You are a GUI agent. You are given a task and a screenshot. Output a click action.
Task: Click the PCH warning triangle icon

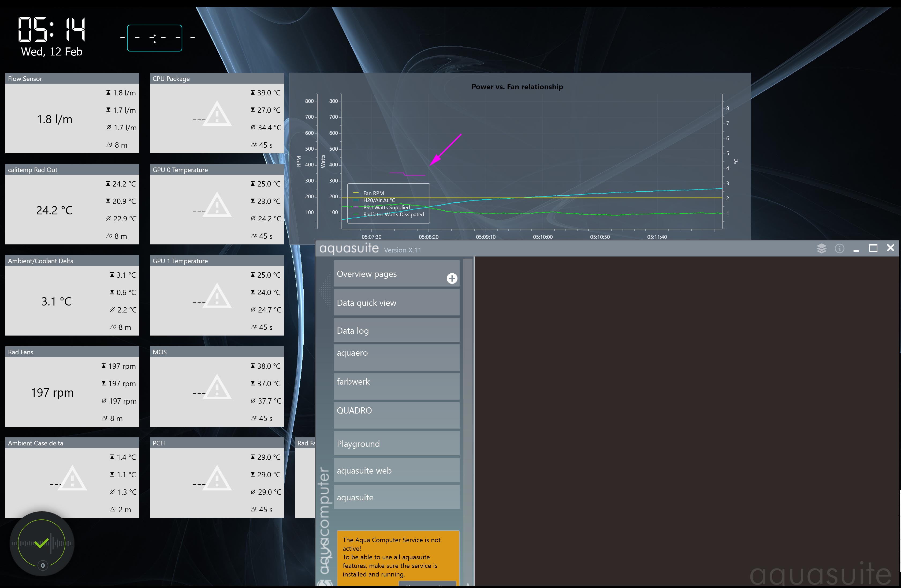[217, 479]
